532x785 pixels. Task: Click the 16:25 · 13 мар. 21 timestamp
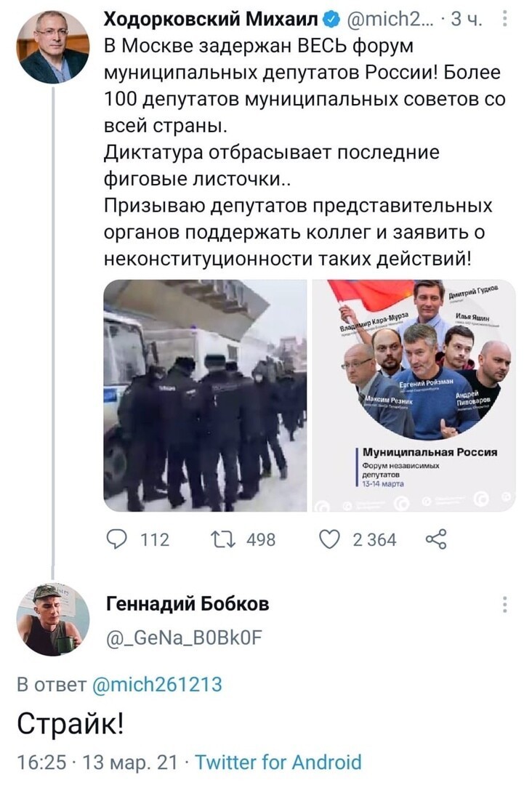click(x=97, y=762)
